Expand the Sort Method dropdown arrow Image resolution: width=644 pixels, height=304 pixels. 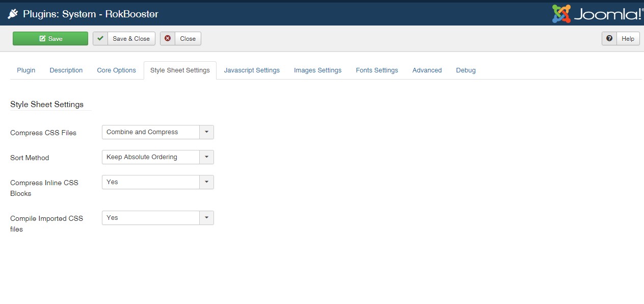tap(206, 157)
